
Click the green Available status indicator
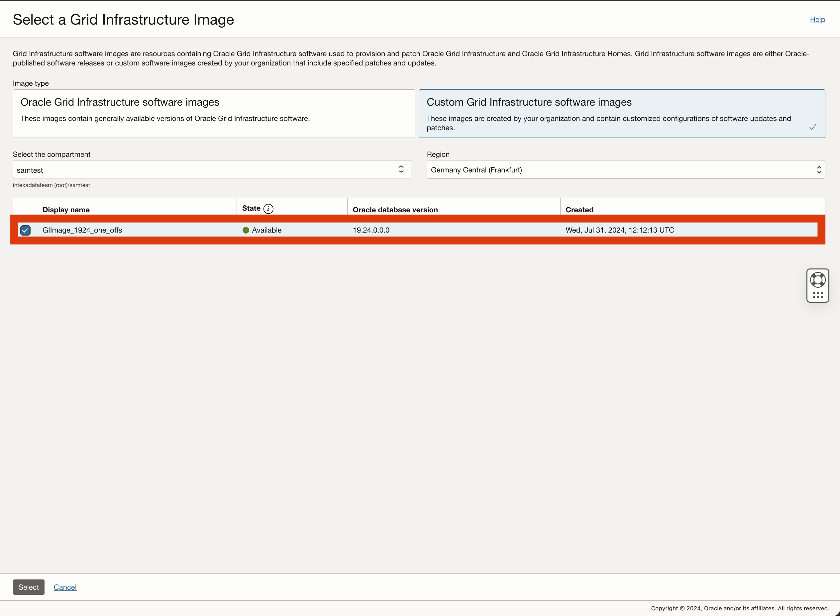click(246, 230)
